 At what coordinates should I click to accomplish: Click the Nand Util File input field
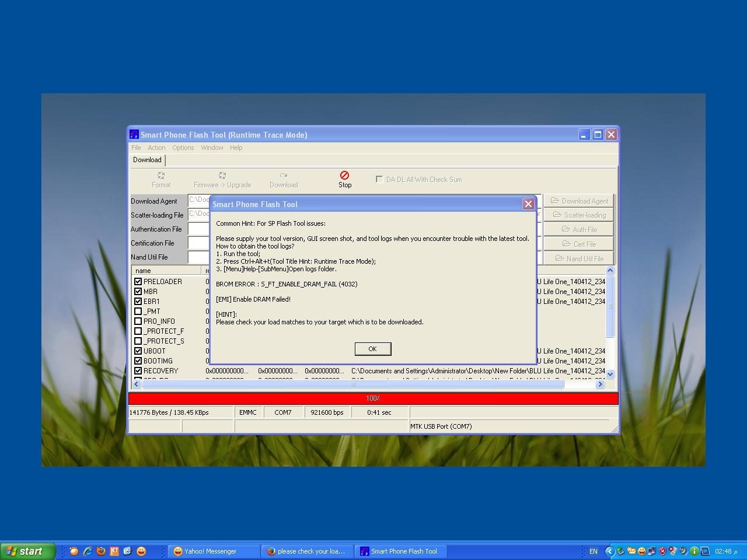(198, 257)
